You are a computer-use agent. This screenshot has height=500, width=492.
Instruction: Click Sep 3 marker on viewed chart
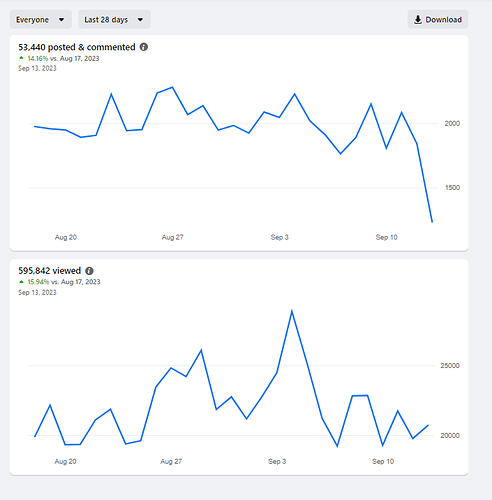click(x=277, y=461)
